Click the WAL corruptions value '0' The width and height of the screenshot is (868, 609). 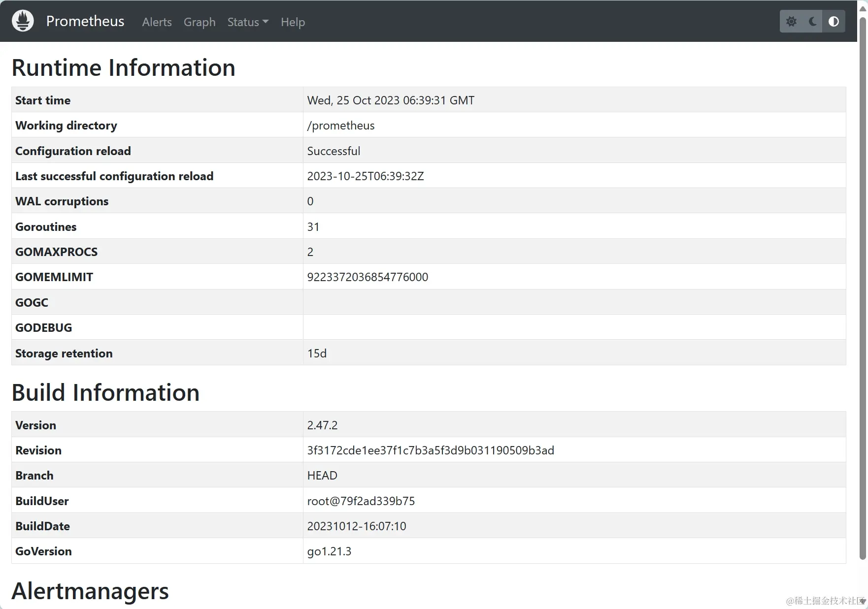310,201
